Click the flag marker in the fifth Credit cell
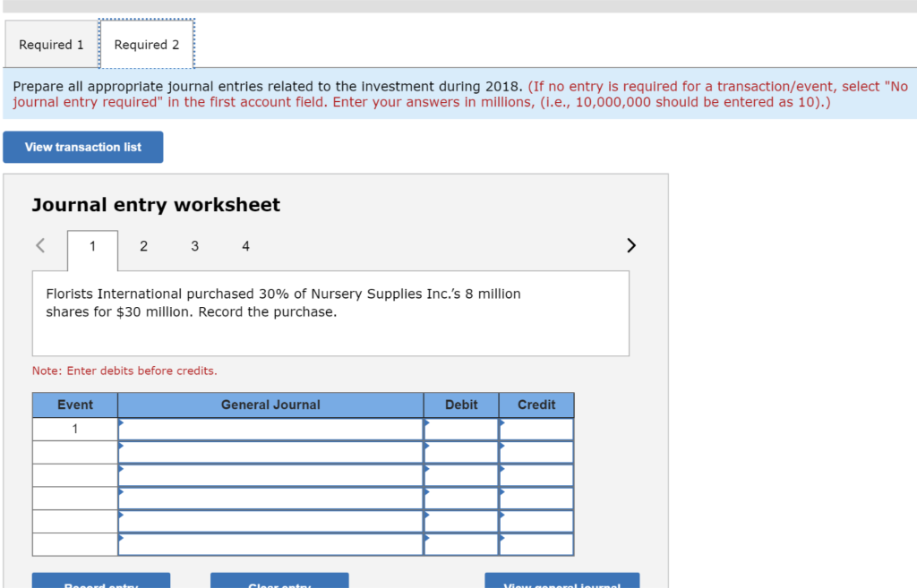Screen dimensions: 917x588 [x=503, y=515]
